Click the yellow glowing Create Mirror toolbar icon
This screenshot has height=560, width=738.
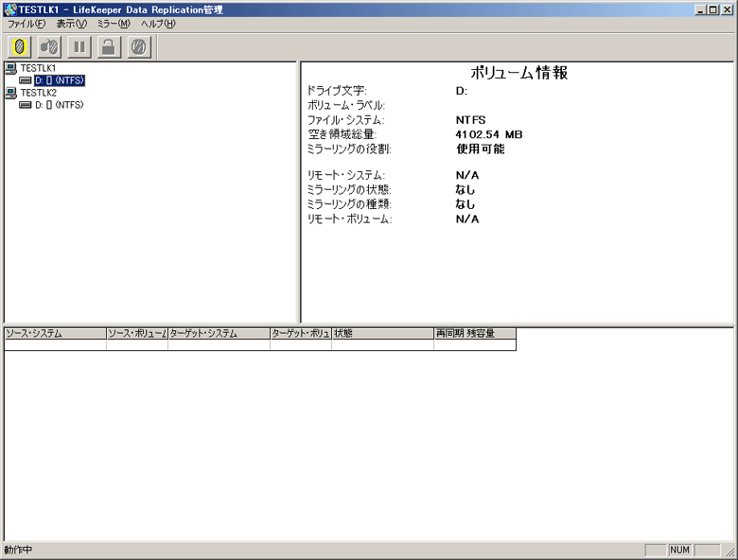[x=19, y=47]
